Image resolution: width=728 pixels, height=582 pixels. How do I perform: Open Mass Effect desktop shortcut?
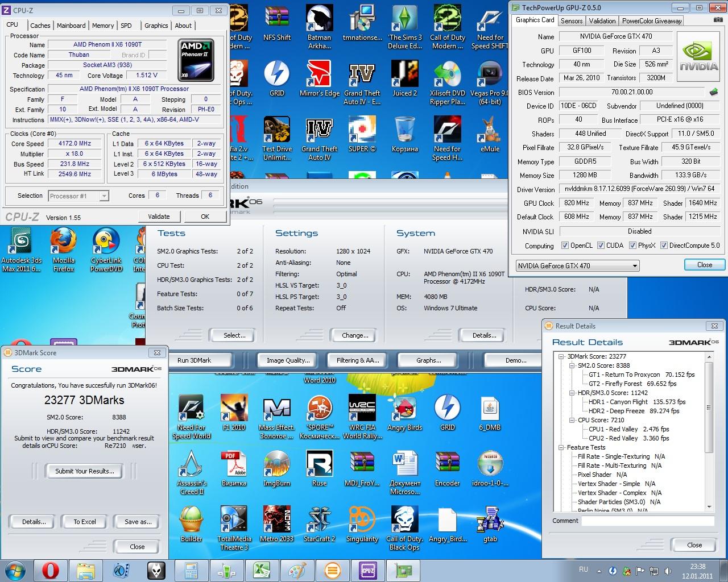pyautogui.click(x=277, y=416)
